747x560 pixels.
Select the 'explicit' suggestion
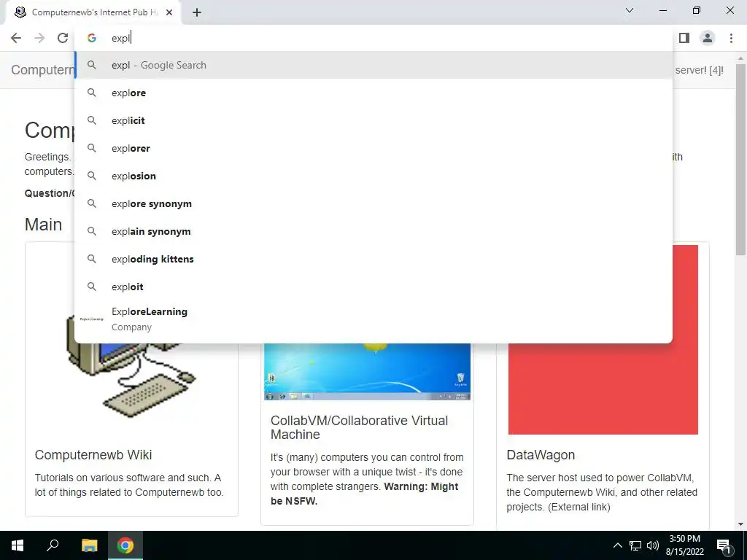pos(374,120)
